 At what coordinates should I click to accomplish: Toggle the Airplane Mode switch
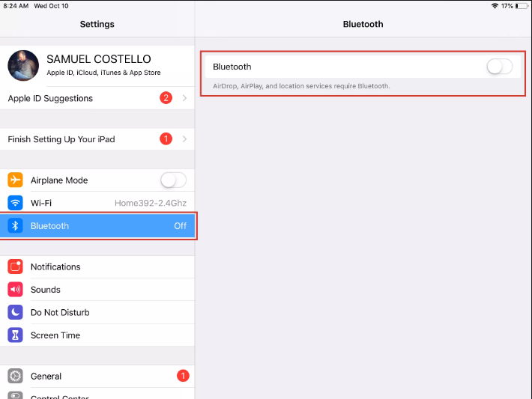point(173,180)
